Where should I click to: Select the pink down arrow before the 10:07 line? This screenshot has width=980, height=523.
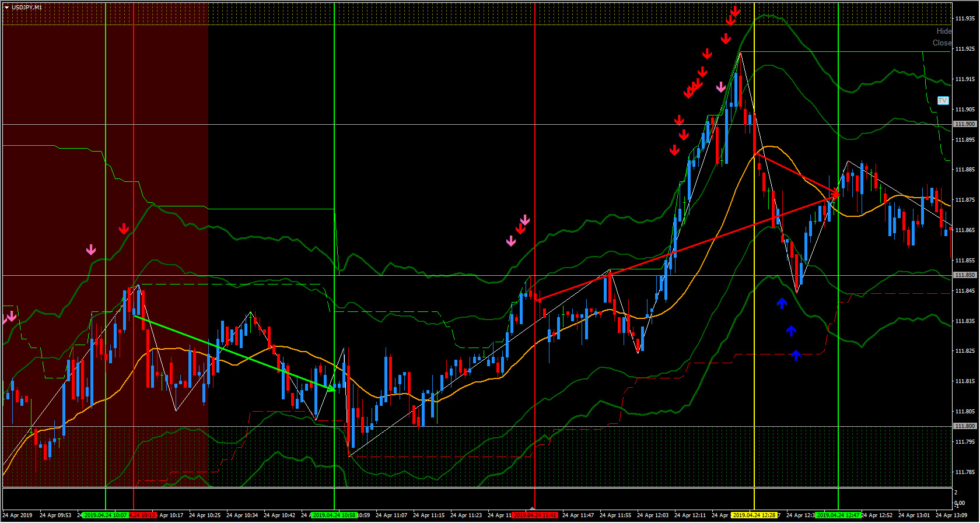point(91,250)
